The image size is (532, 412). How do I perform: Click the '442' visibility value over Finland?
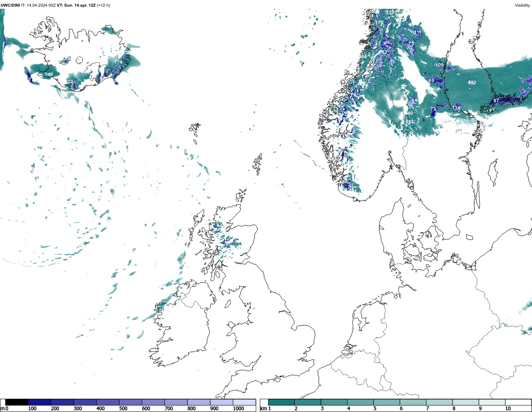tap(472, 83)
